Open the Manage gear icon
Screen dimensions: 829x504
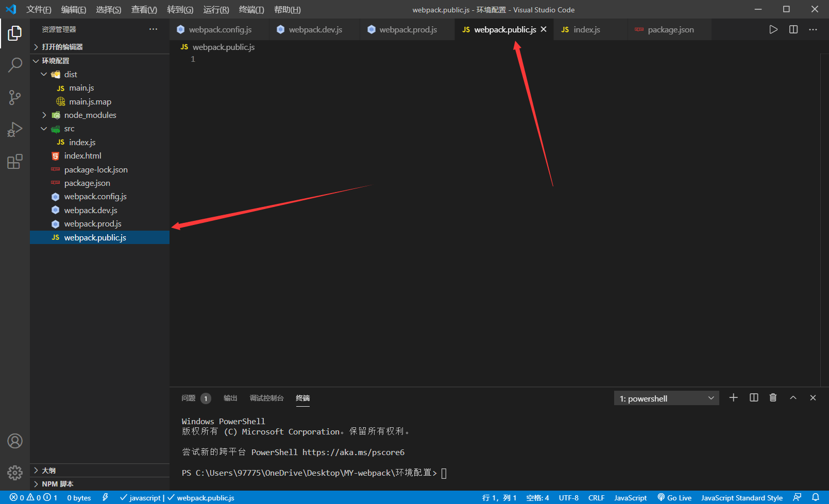tap(15, 473)
